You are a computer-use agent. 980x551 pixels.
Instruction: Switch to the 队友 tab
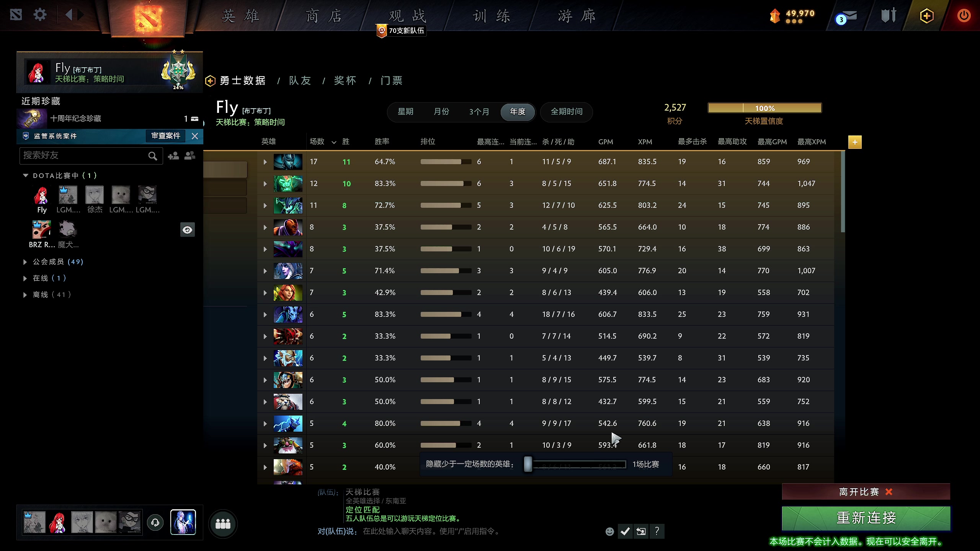coord(300,81)
